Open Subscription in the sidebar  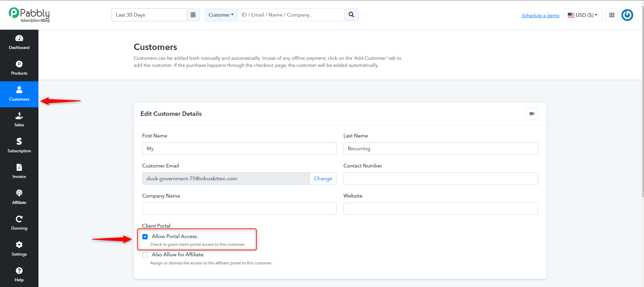coord(19,146)
